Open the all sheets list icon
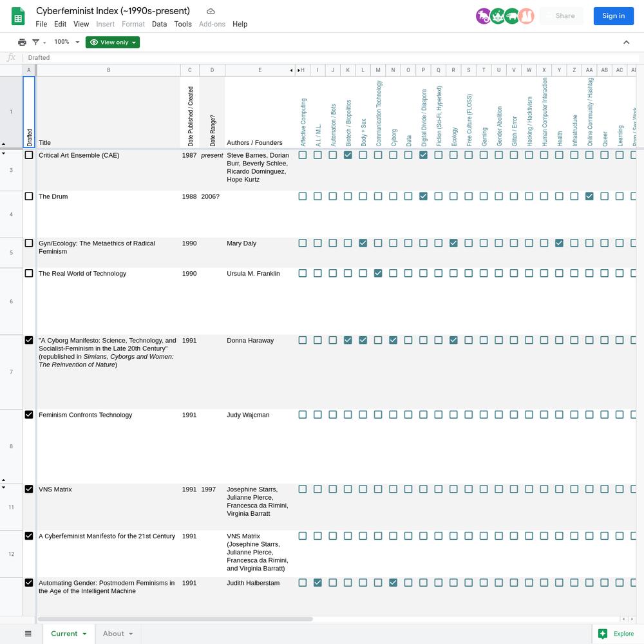This screenshot has width=644, height=644. (28, 634)
